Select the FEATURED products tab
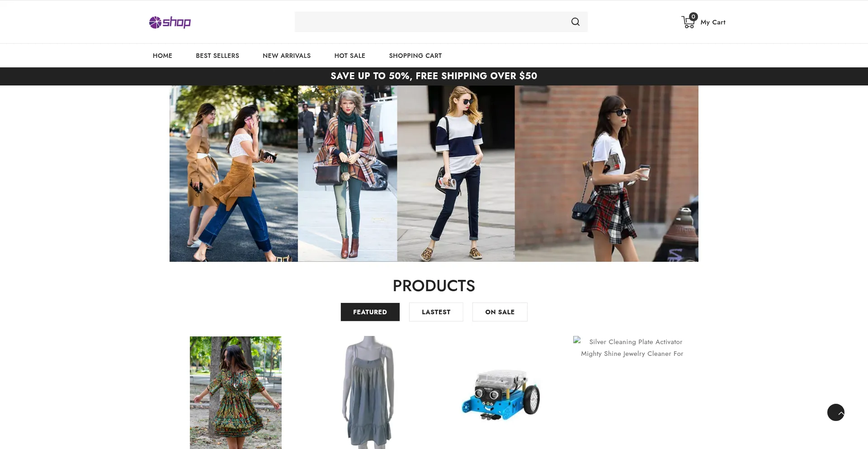The width and height of the screenshot is (868, 449). 370,312
